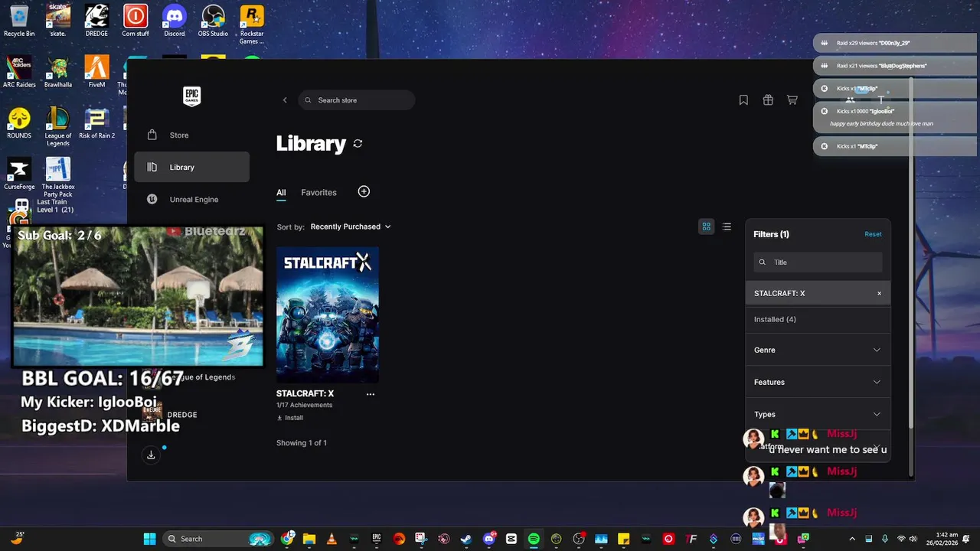
Task: Open The Jackbox Party Pack shortcut
Action: [58, 178]
